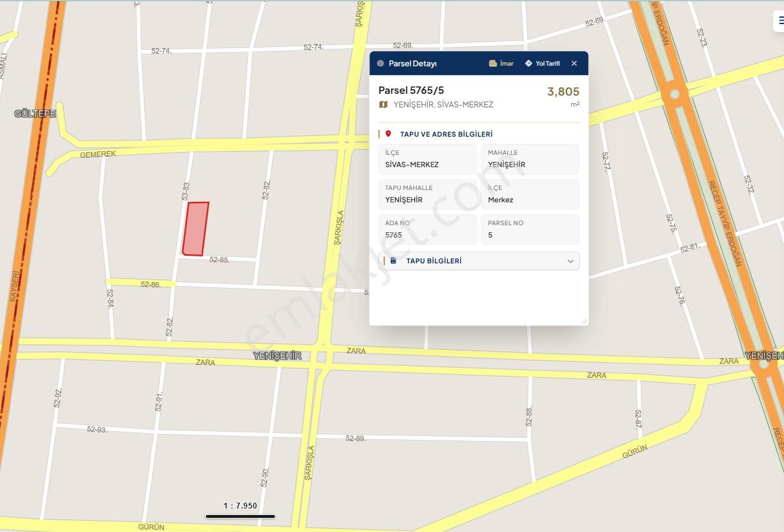Open the İmar zoning view
The width and height of the screenshot is (784, 532).
[x=501, y=63]
